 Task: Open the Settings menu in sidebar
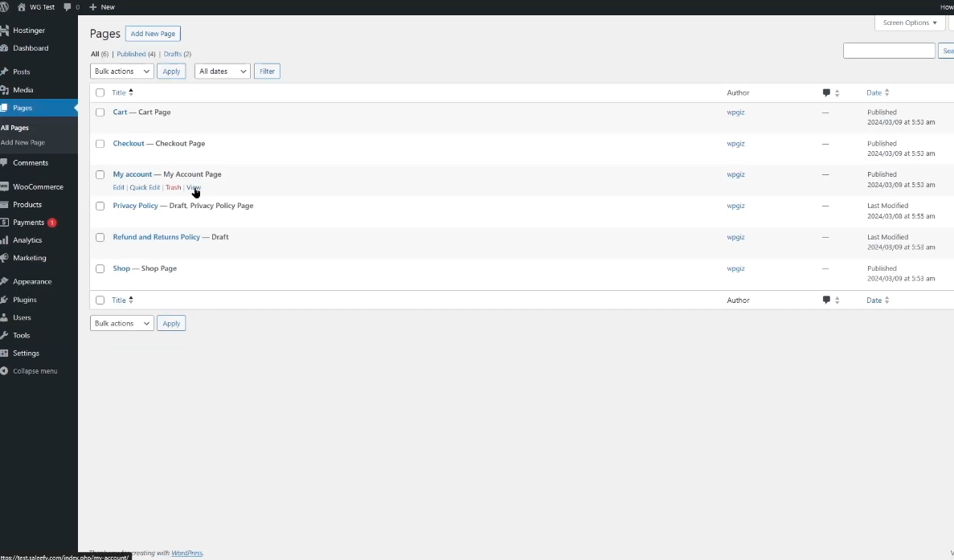(x=26, y=354)
